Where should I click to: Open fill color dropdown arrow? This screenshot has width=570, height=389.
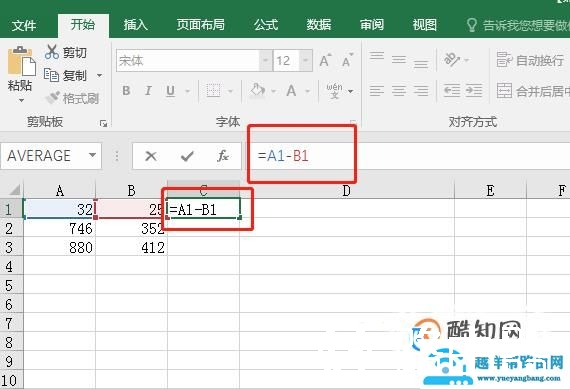coord(273,91)
